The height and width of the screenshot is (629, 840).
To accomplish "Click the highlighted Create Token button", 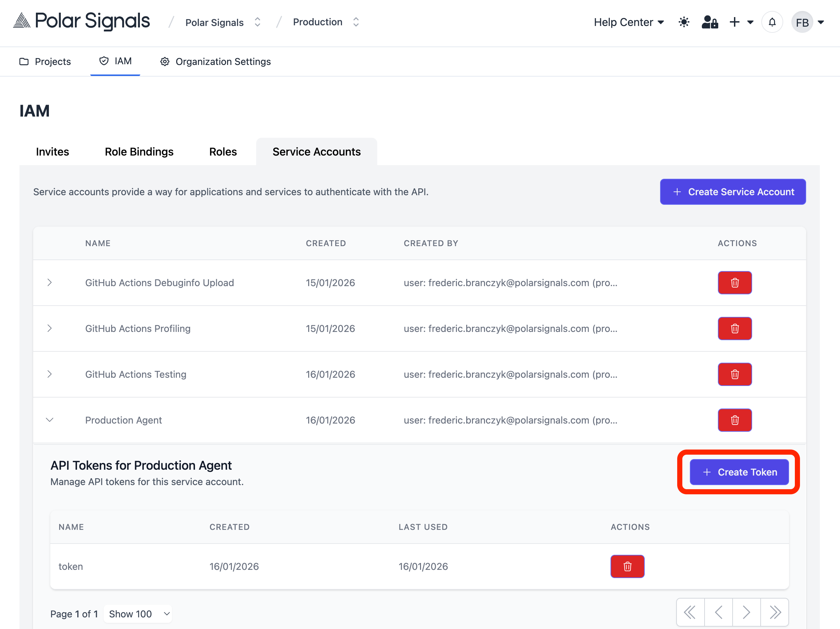I will 739,472.
